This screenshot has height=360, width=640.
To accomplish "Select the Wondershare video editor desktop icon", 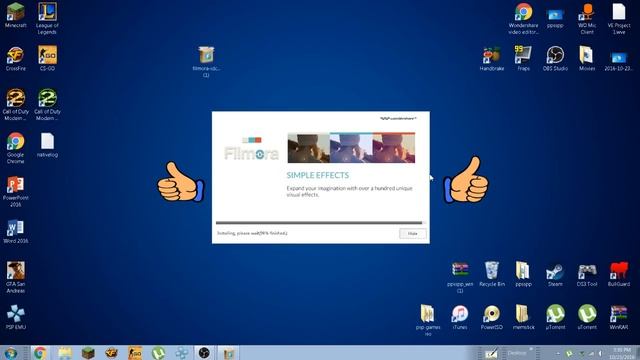I will coord(523,18).
